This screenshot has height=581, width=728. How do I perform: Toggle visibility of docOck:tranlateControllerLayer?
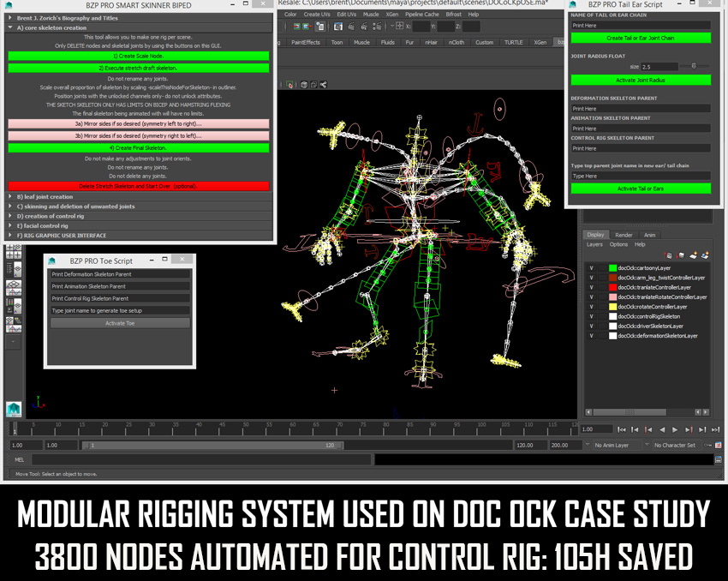pyautogui.click(x=591, y=287)
